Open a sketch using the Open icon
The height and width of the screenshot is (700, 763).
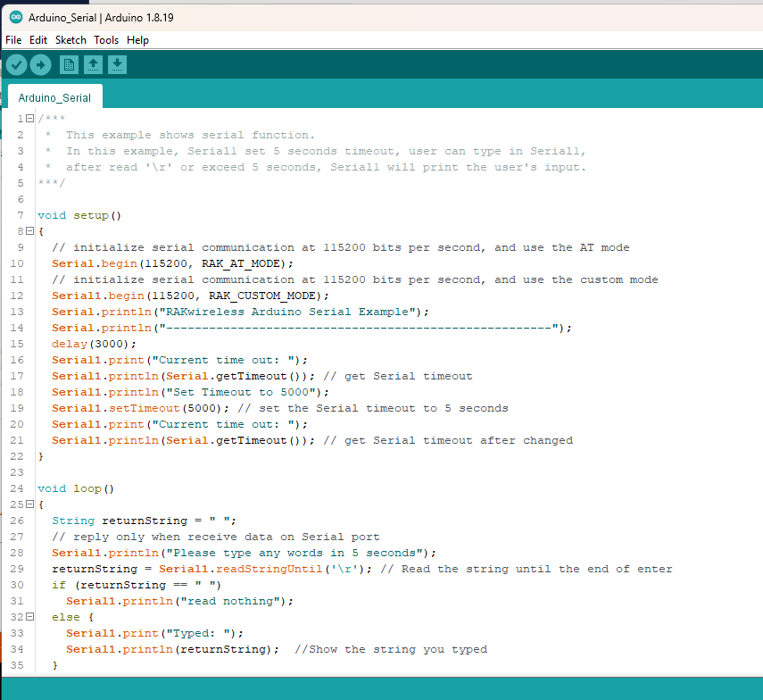(x=93, y=64)
